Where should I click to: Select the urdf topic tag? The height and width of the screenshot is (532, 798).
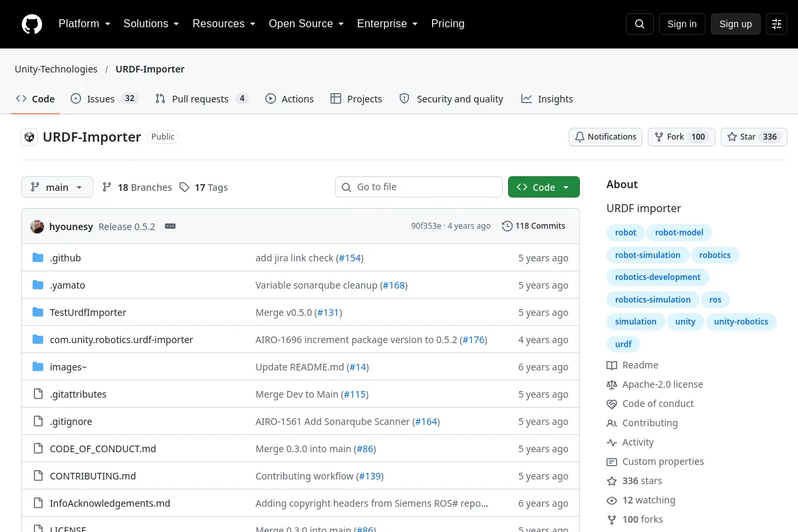point(623,344)
